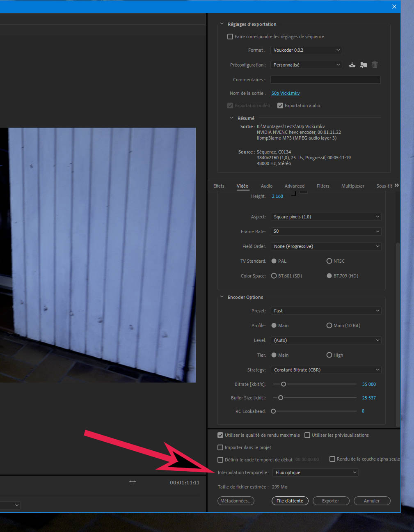Image resolution: width=414 pixels, height=532 pixels.
Task: Open the Format dropdown showing Voukoder
Action: point(306,50)
